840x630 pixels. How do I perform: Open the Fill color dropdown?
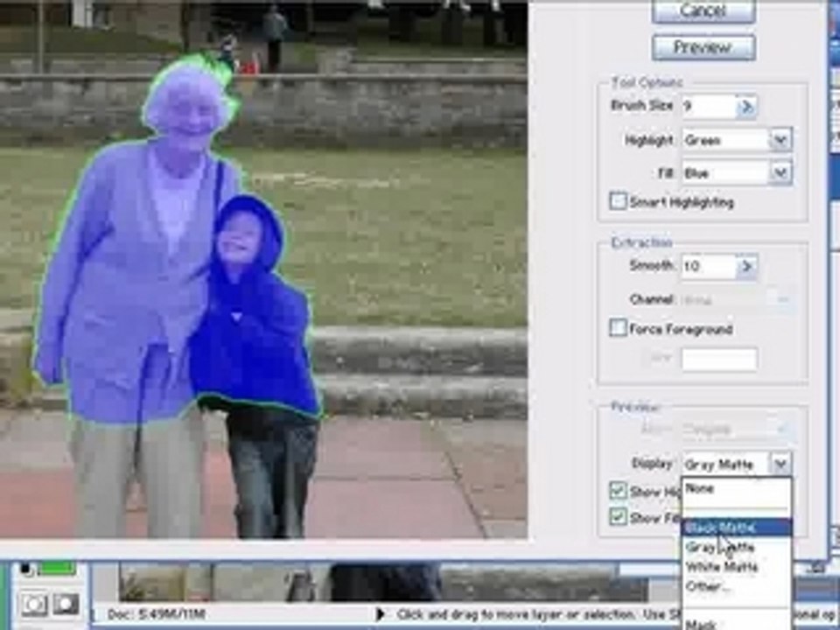(x=780, y=173)
